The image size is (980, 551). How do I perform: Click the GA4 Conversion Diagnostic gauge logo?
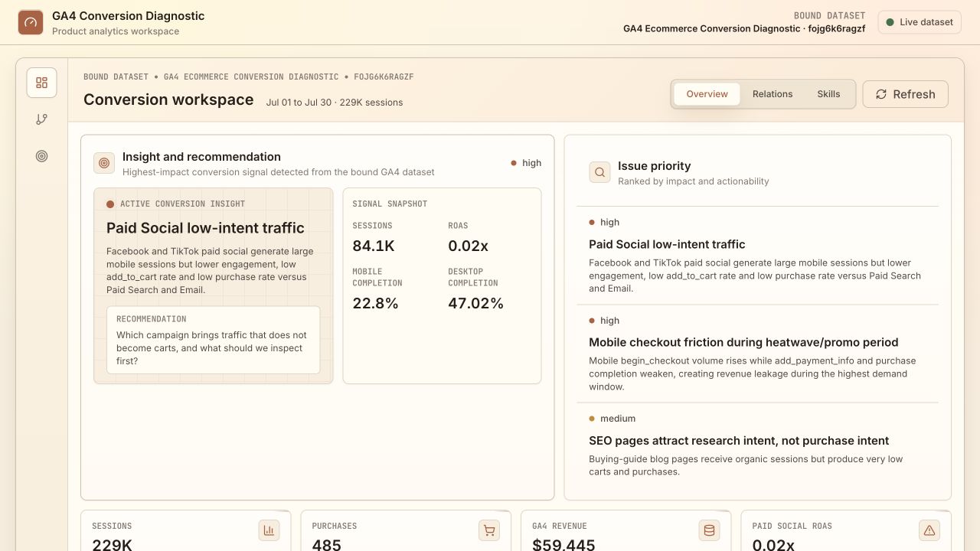pyautogui.click(x=31, y=22)
